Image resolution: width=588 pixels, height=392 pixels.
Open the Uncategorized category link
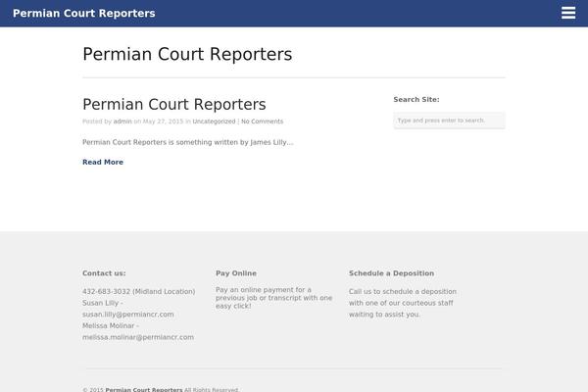coord(214,122)
